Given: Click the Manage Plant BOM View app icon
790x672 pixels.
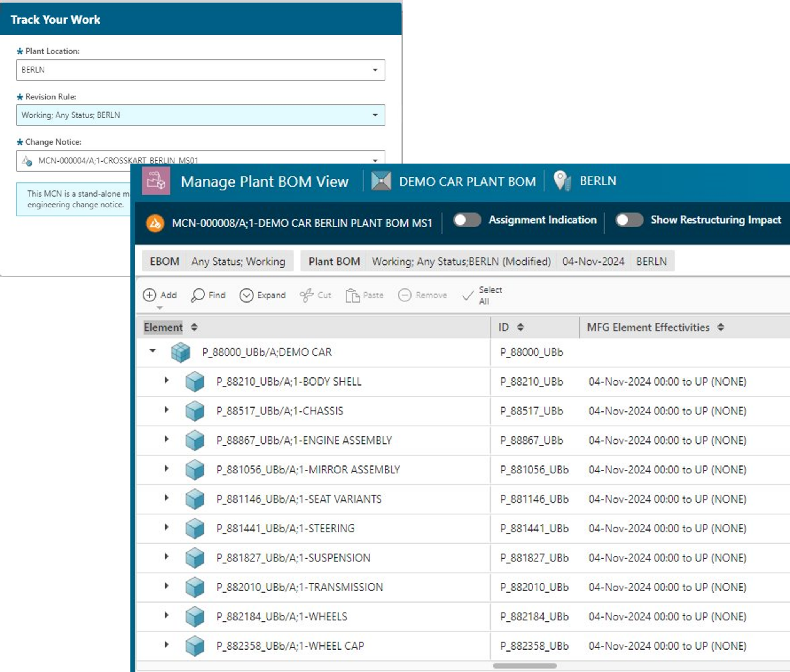Looking at the screenshot, I should click(x=156, y=181).
